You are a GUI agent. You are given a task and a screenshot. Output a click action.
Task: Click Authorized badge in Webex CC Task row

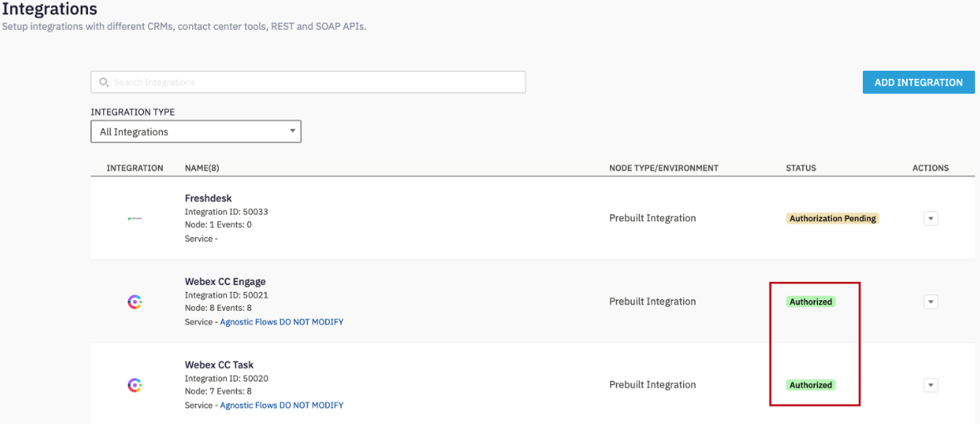tap(810, 385)
